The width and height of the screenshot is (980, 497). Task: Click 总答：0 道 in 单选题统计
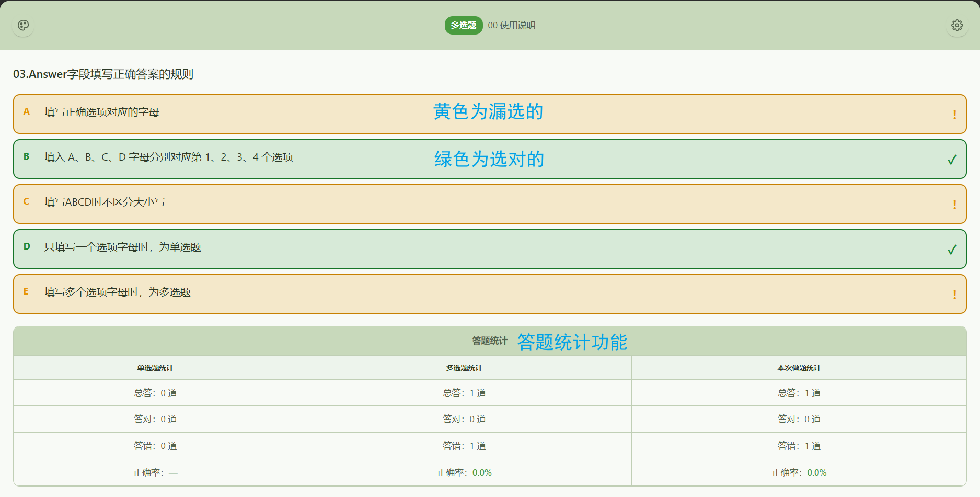click(155, 393)
